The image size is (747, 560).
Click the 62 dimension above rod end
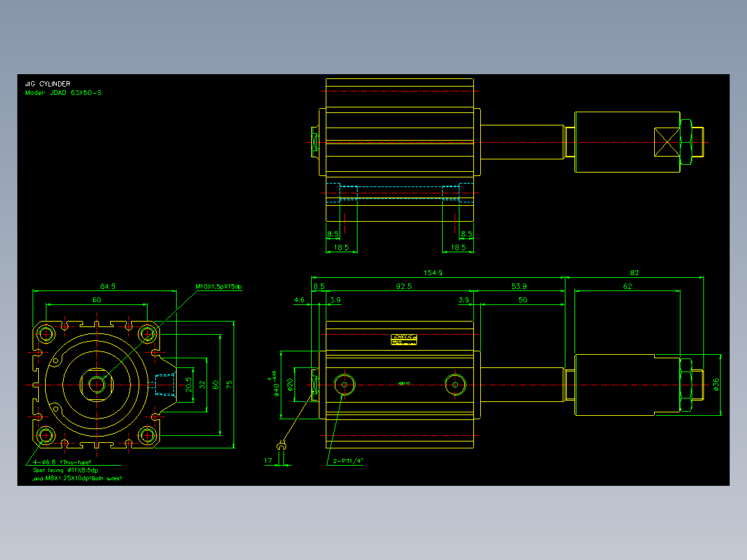click(x=627, y=286)
